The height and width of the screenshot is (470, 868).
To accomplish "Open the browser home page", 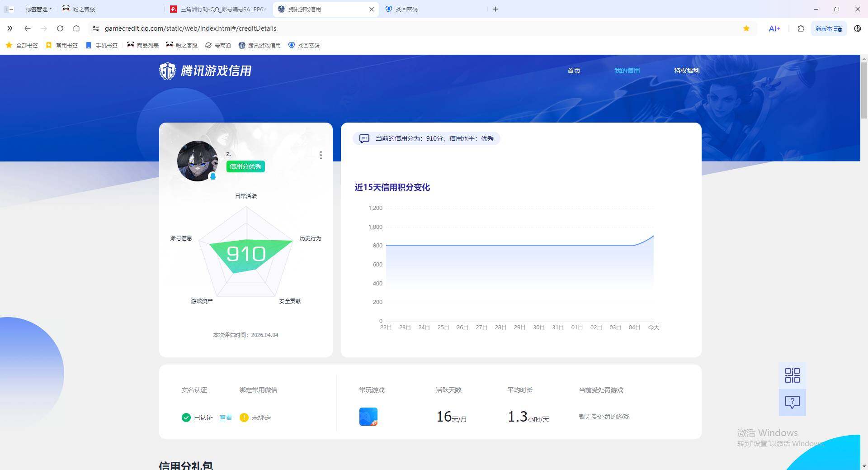I will click(76, 28).
